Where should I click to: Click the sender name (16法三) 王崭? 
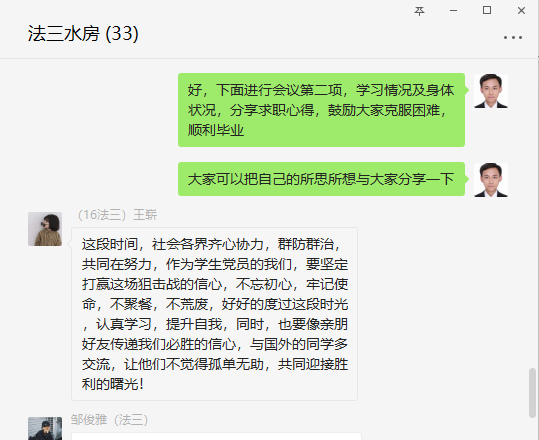pyautogui.click(x=117, y=215)
